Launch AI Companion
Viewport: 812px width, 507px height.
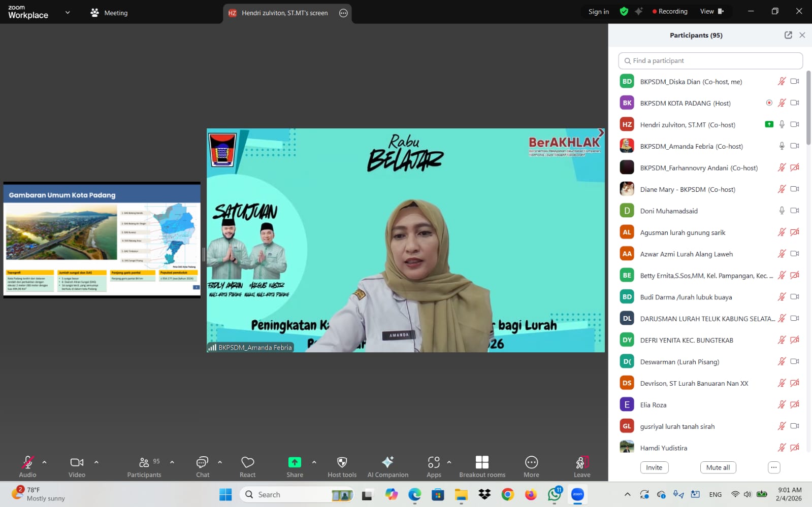(x=387, y=466)
